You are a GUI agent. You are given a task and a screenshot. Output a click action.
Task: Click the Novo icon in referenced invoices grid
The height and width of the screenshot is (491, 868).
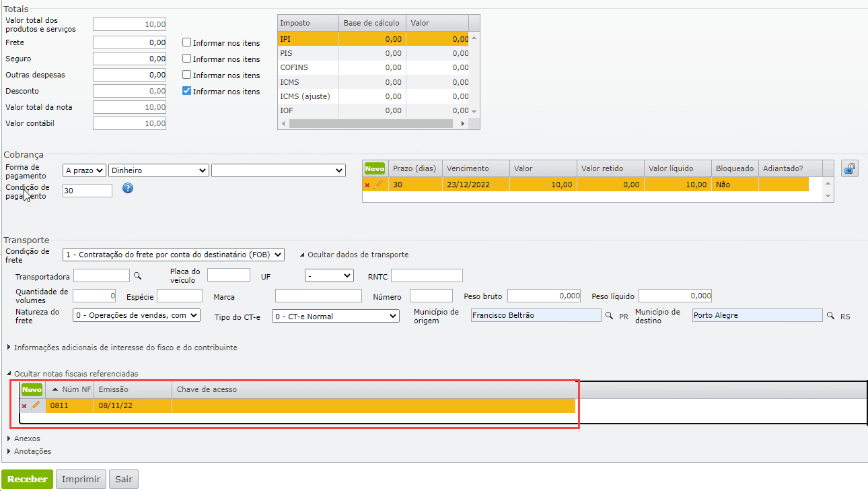click(32, 390)
